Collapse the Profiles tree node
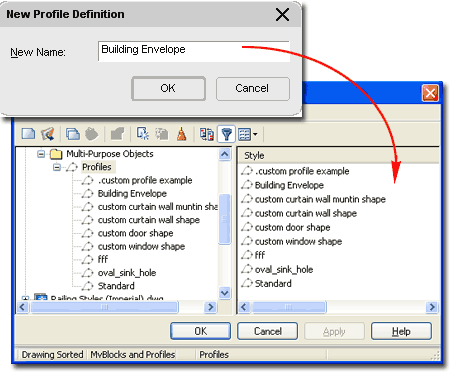450x372 pixels. point(57,167)
